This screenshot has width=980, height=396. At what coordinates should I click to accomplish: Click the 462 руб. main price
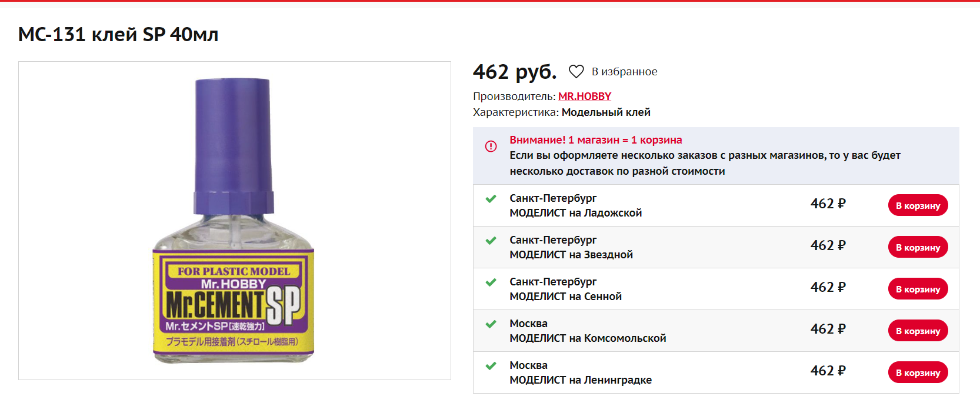tap(514, 72)
